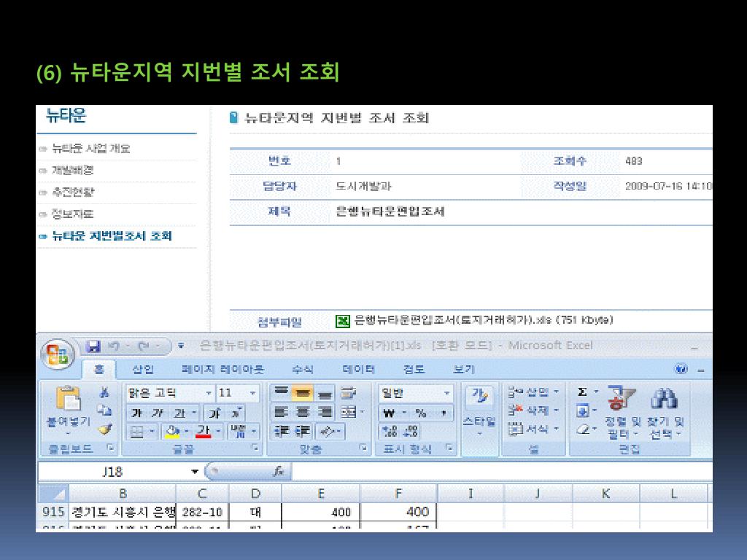Apply red font color 가
The width and height of the screenshot is (747, 560).
click(x=204, y=432)
